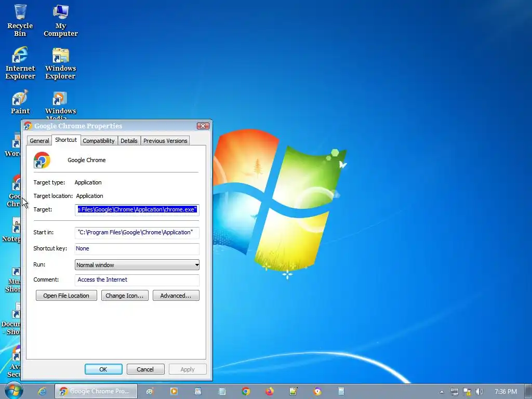Open the Calculator taskbar icon

pyautogui.click(x=341, y=391)
